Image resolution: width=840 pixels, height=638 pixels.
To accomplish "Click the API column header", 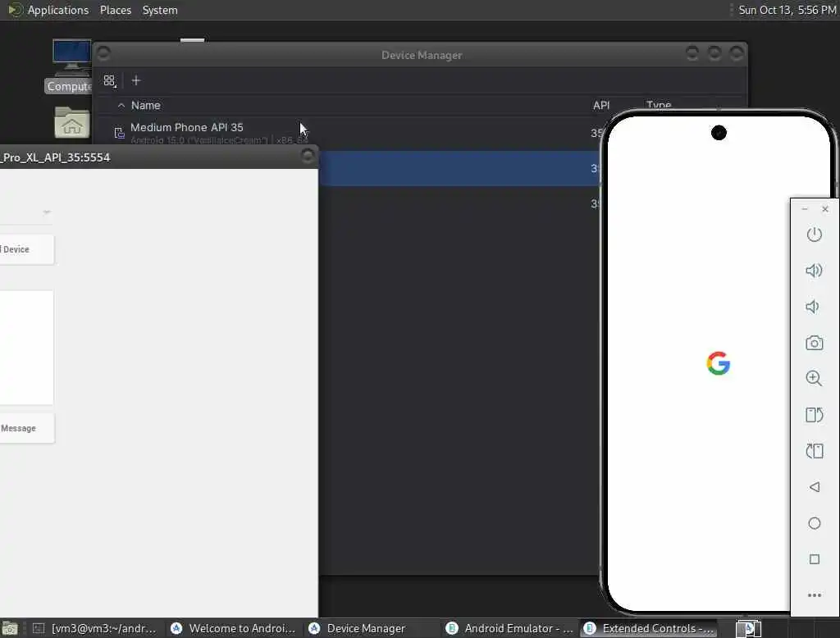I will point(601,106).
